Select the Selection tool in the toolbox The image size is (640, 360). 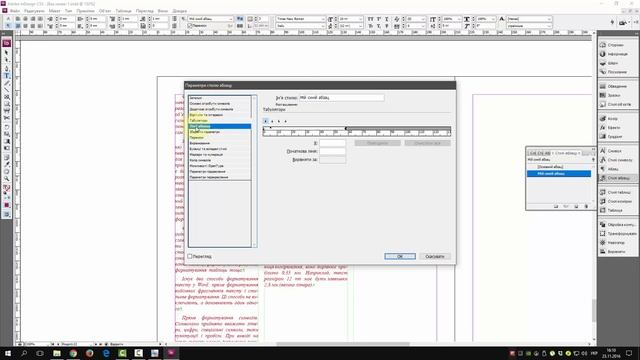[x=7, y=52]
